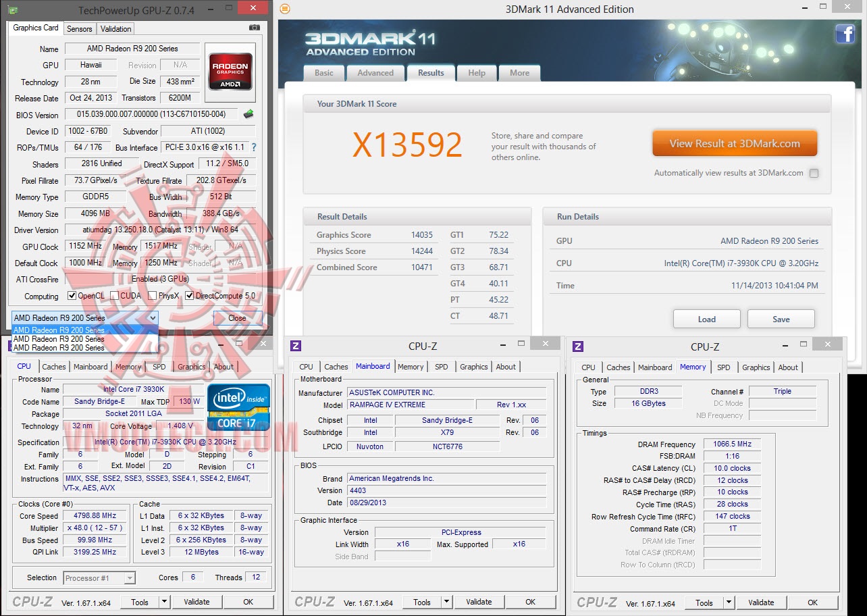Viewport: 867px width, 616px height.
Task: Open the Processor #1 selection dropdown
Action: pos(99,577)
